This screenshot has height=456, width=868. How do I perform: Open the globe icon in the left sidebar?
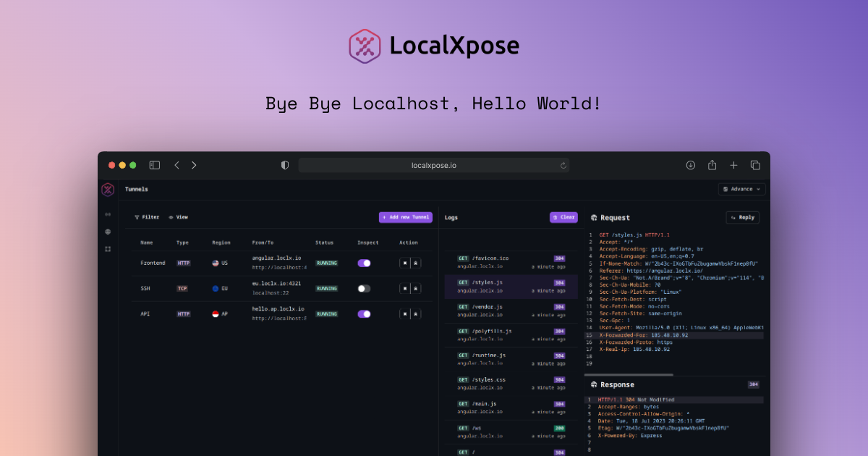click(108, 232)
